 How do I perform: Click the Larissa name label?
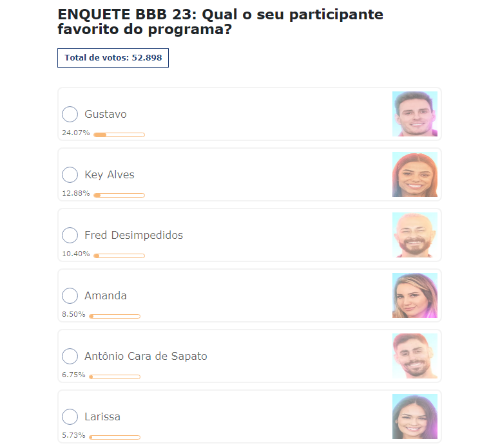tap(102, 417)
